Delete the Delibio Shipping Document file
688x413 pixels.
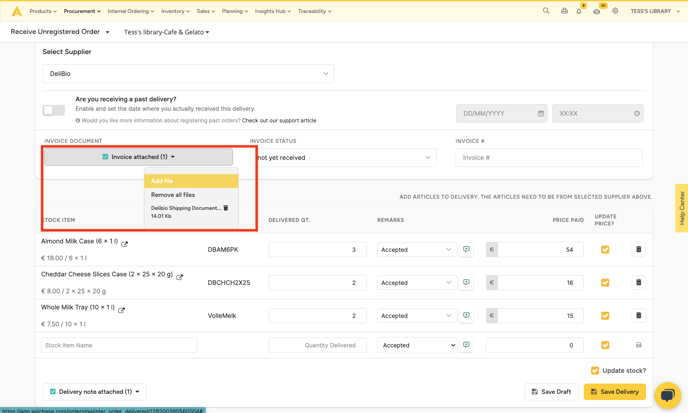coord(226,208)
